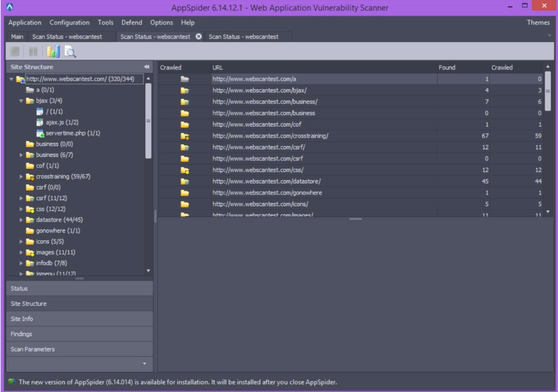
Task: Click the pause scan toolbar icon
Action: point(33,51)
